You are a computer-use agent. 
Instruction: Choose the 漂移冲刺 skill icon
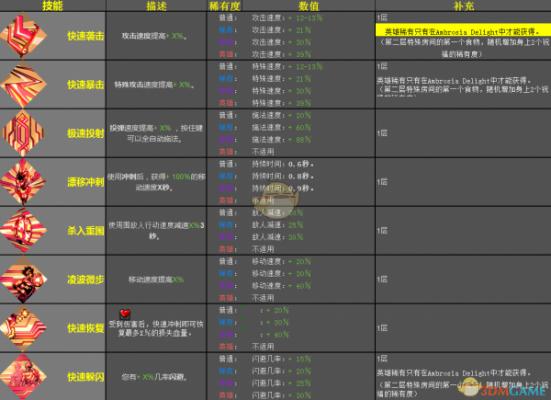tap(23, 182)
